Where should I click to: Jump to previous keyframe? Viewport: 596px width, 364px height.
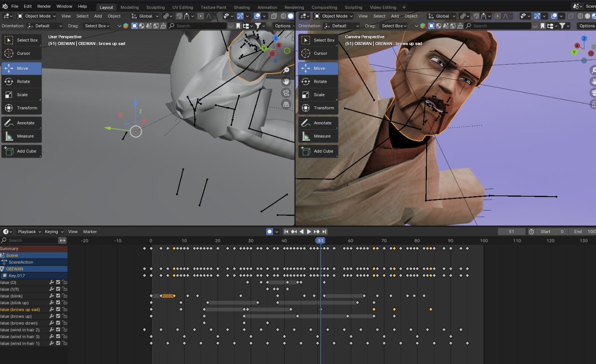(294, 231)
